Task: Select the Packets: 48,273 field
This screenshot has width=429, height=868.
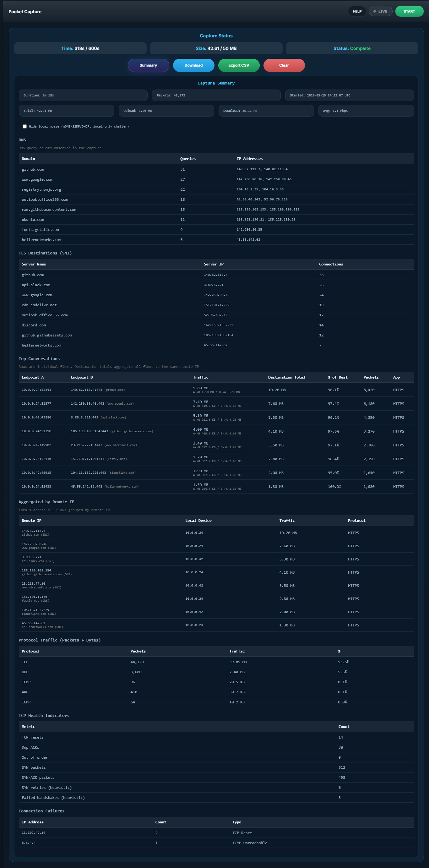Action: coord(216,96)
